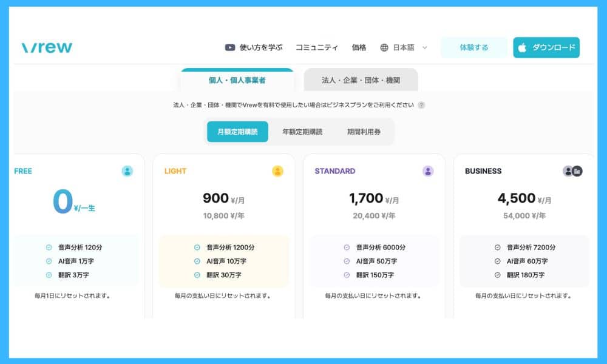This screenshot has height=364, width=607.
Task: Switch to the 個人・個人事業者 tab
Action: 237,80
